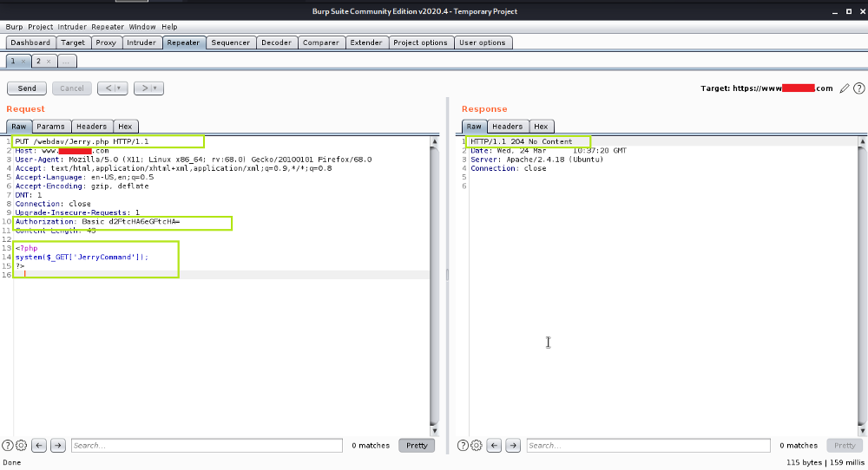Select Request Params view tab
The height and width of the screenshot is (470, 868).
click(51, 127)
